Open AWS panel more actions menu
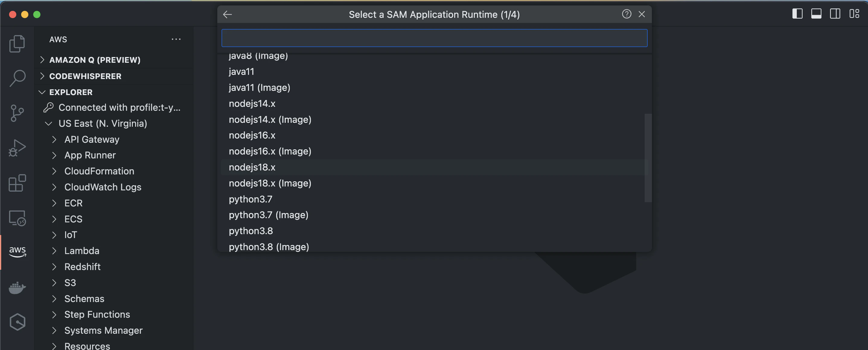Viewport: 868px width, 350px height. click(x=176, y=39)
